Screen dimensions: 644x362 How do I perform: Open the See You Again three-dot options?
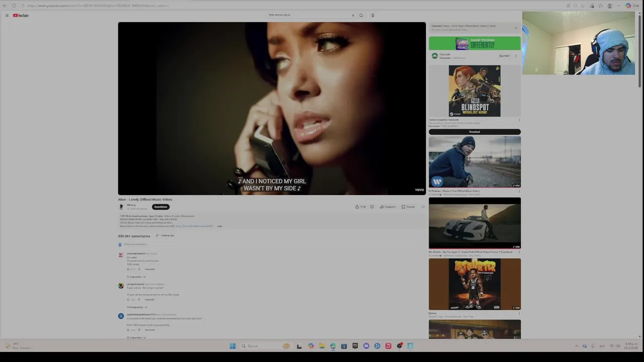click(519, 252)
